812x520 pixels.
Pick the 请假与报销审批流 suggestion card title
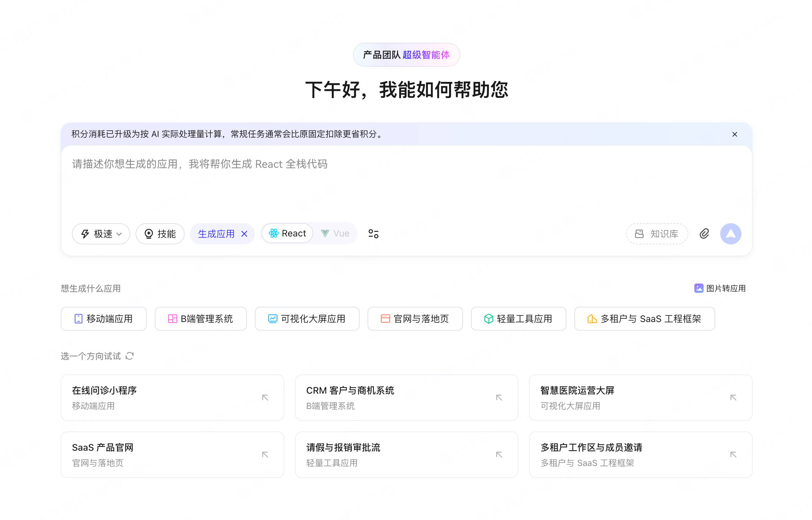click(x=343, y=447)
